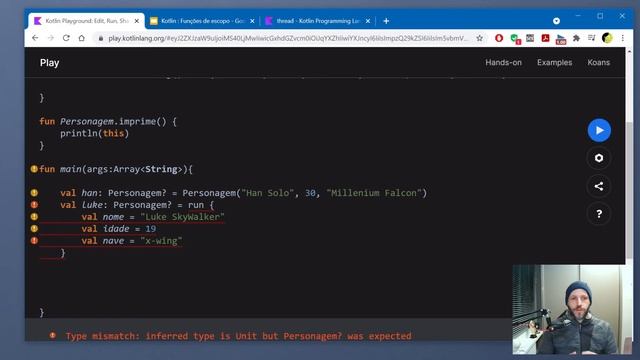Click the grey image extension icon
Image resolution: width=640 pixels, height=360 pixels.
pos(530,38)
